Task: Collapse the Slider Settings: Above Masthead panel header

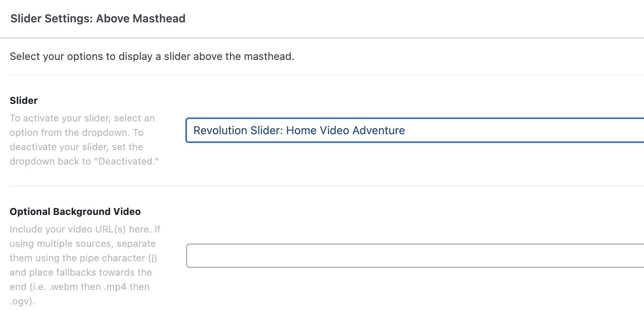Action: coord(322,19)
